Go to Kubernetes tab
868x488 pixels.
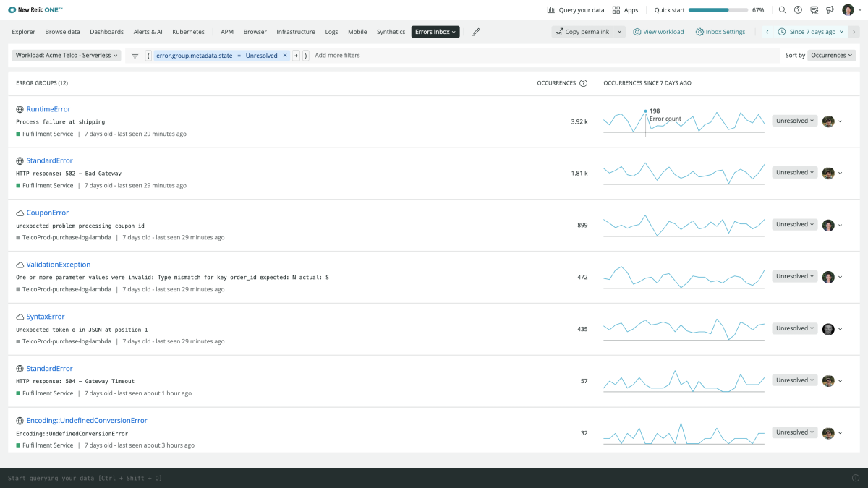188,32
